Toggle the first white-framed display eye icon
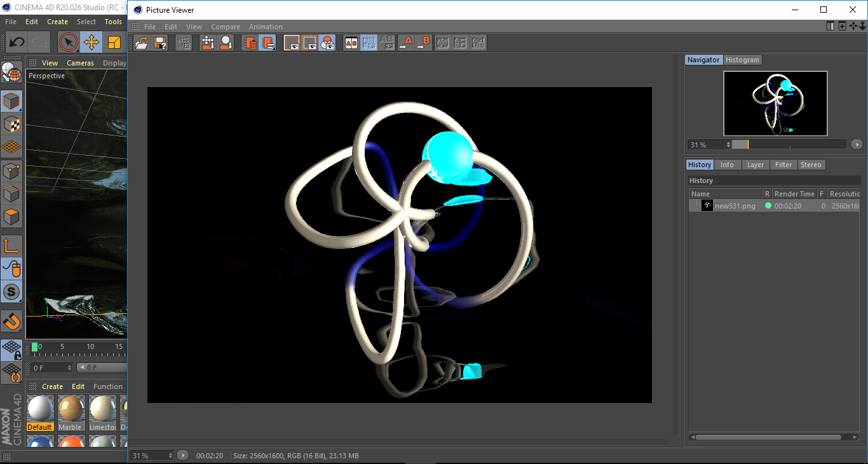 tap(292, 43)
